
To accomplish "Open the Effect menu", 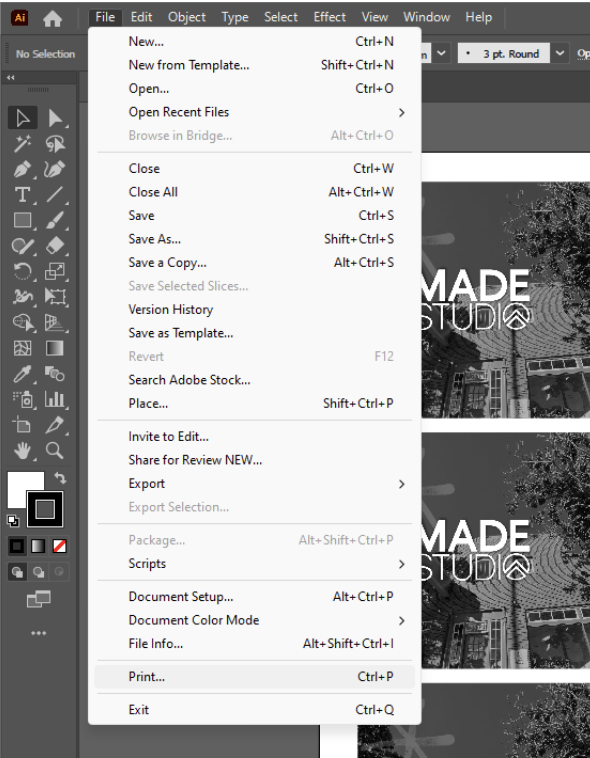I will pyautogui.click(x=330, y=17).
